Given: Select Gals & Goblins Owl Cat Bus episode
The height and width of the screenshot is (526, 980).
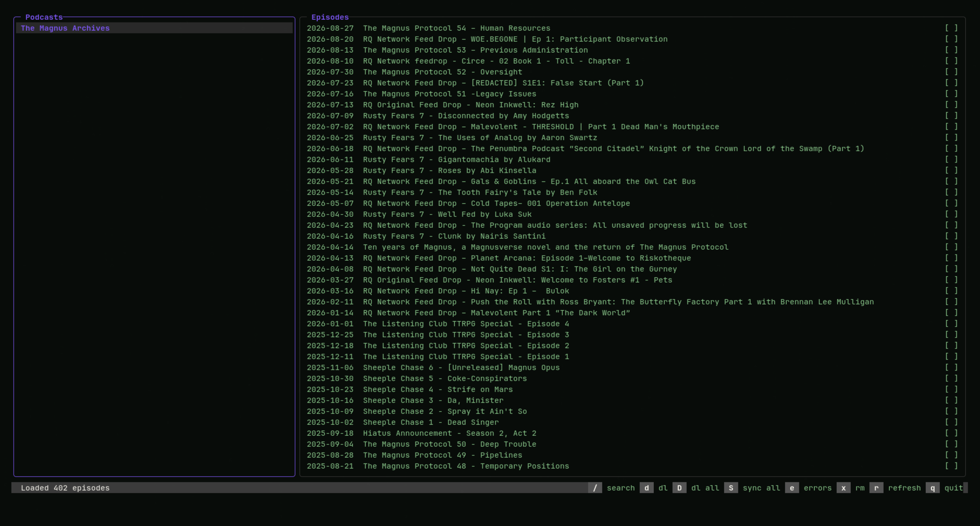Looking at the screenshot, I should (632, 181).
